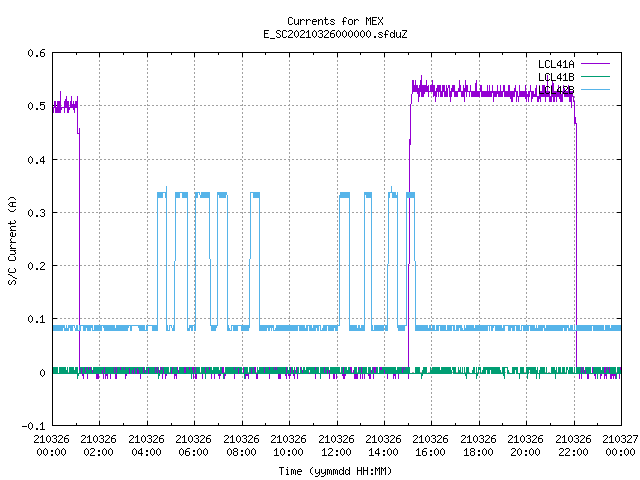Click the 210326 10:00 x-axis tick label

288,445
